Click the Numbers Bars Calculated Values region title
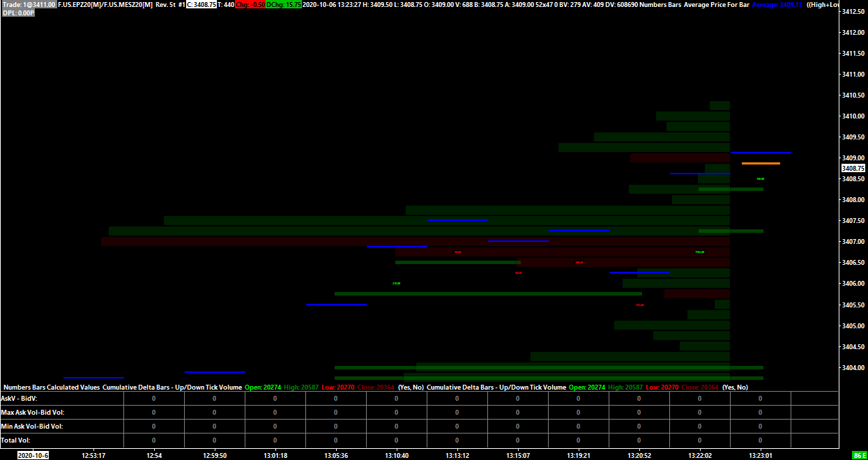This screenshot has height=460, width=868. pos(52,387)
